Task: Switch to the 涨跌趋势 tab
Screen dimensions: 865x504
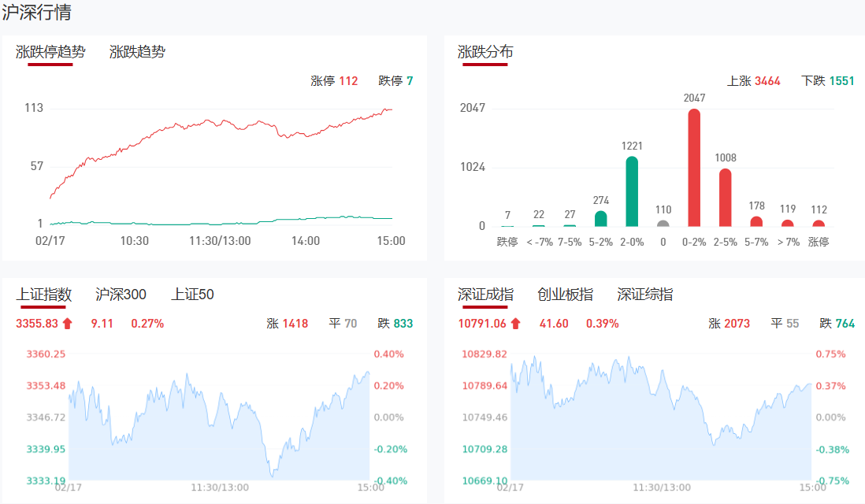Action: click(137, 52)
